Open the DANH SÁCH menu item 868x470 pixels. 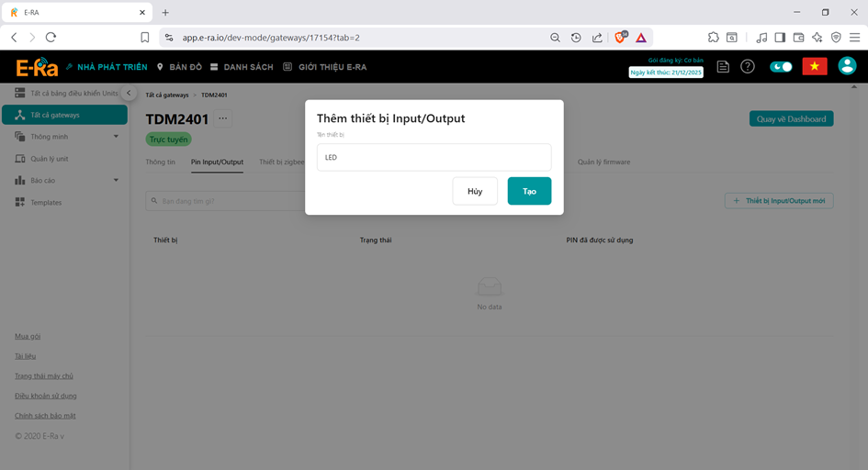click(x=243, y=67)
